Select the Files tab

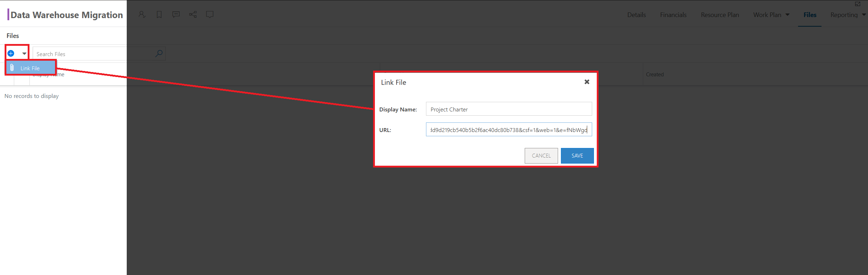810,15
